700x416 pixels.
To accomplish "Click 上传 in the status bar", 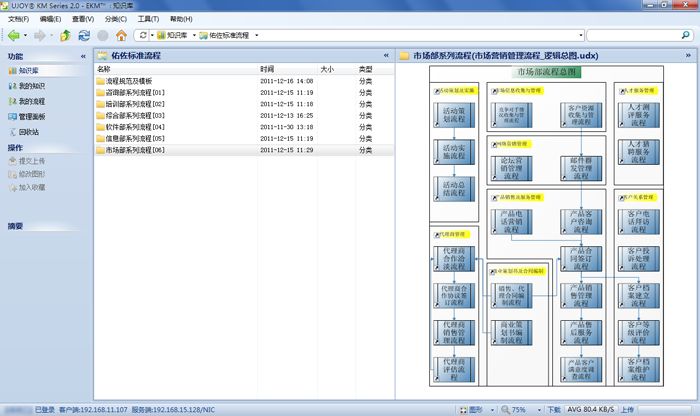I will (x=627, y=409).
